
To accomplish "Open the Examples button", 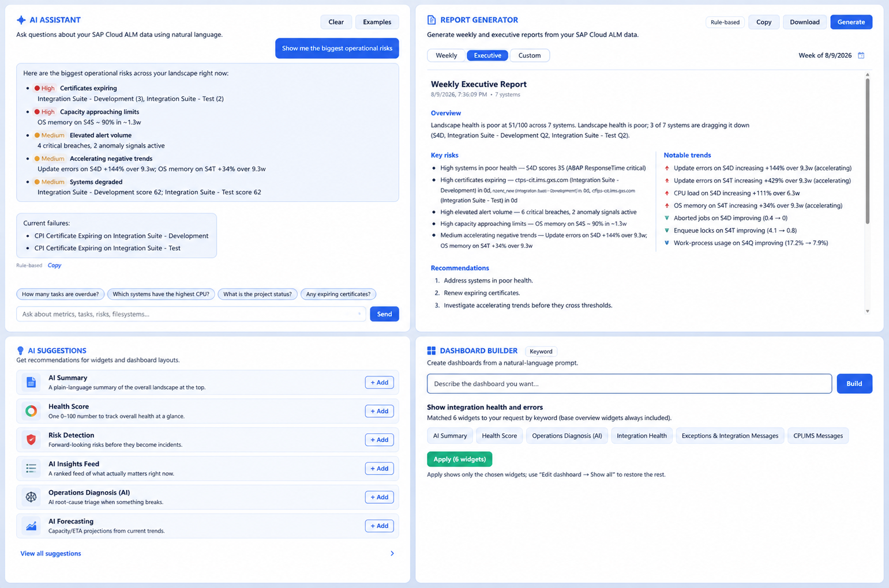I will [x=377, y=22].
